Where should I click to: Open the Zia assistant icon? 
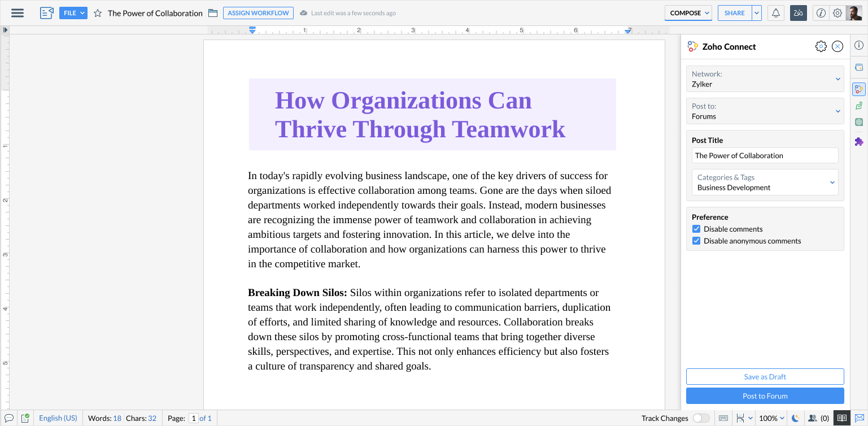pyautogui.click(x=799, y=13)
